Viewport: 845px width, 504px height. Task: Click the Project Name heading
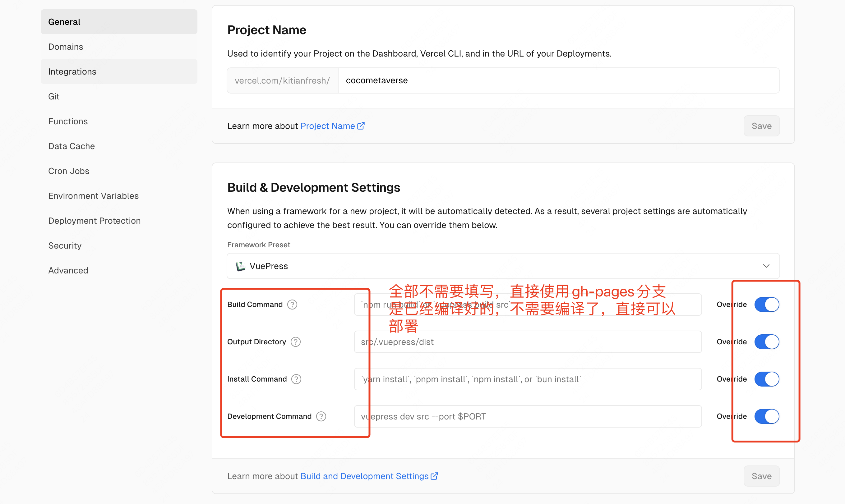pos(267,30)
